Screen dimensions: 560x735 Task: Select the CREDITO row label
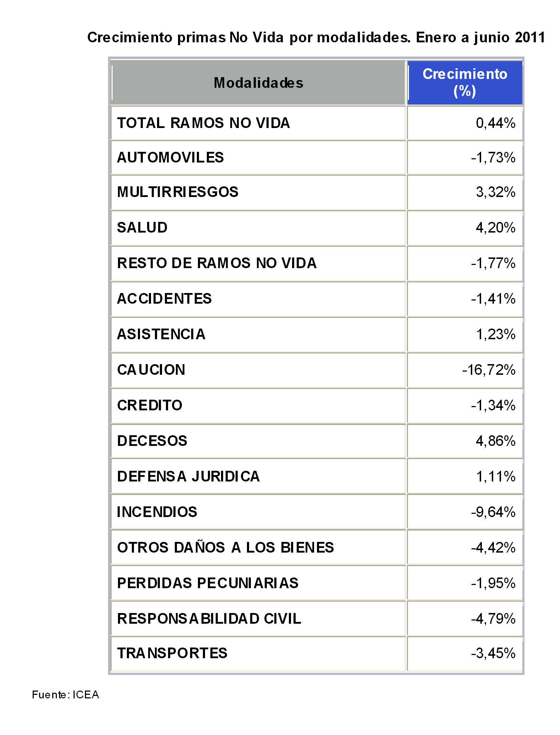point(150,405)
